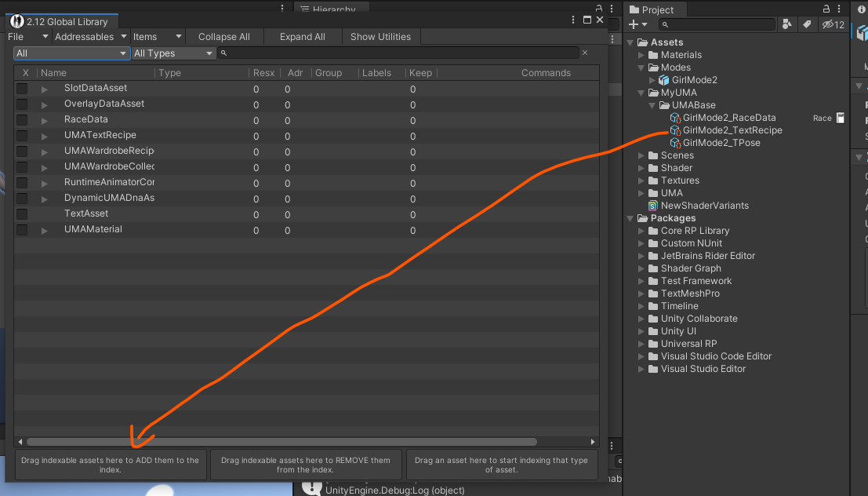
Task: Tick the UMATextRecipe row checkbox
Action: tap(22, 136)
